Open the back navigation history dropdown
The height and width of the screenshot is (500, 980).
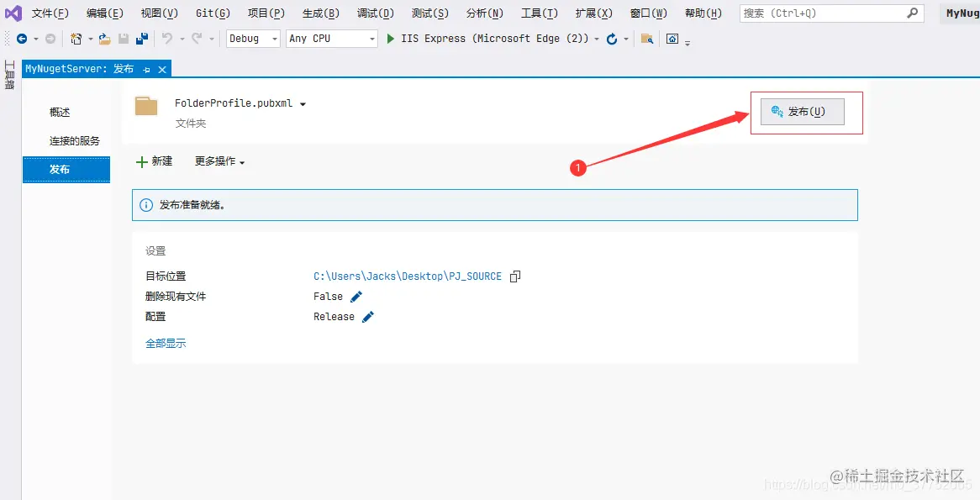[35, 39]
